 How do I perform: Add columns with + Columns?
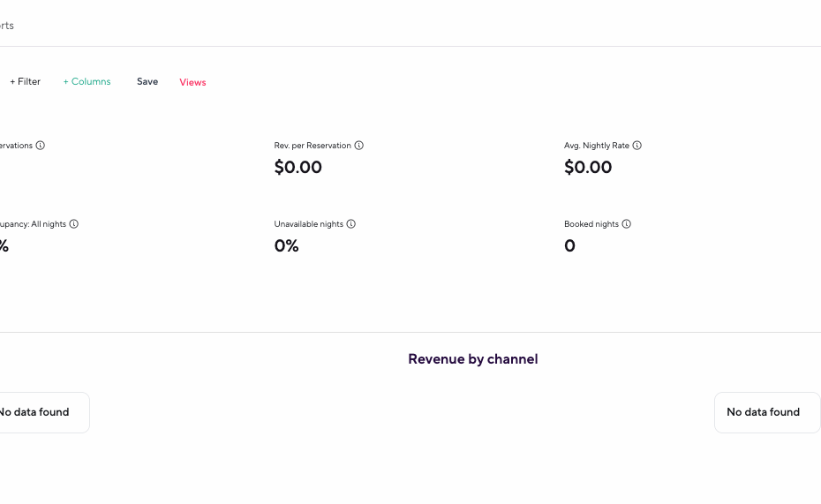[87, 82]
